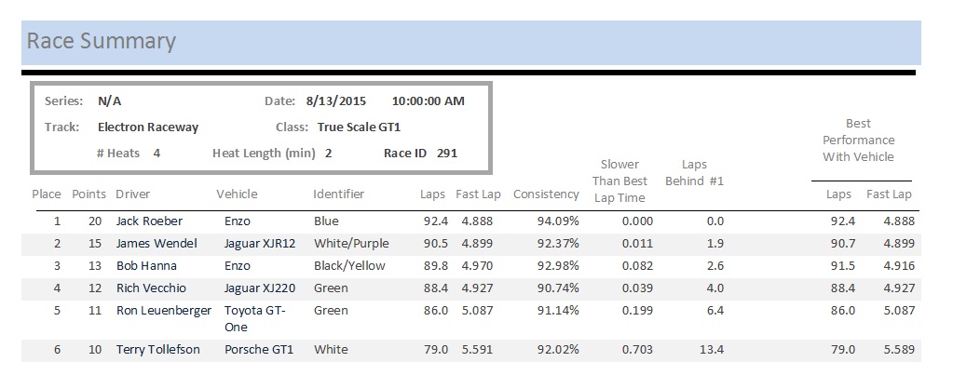This screenshot has height=375, width=980.
Task: Click fast lap value 4.970
Action: [477, 266]
